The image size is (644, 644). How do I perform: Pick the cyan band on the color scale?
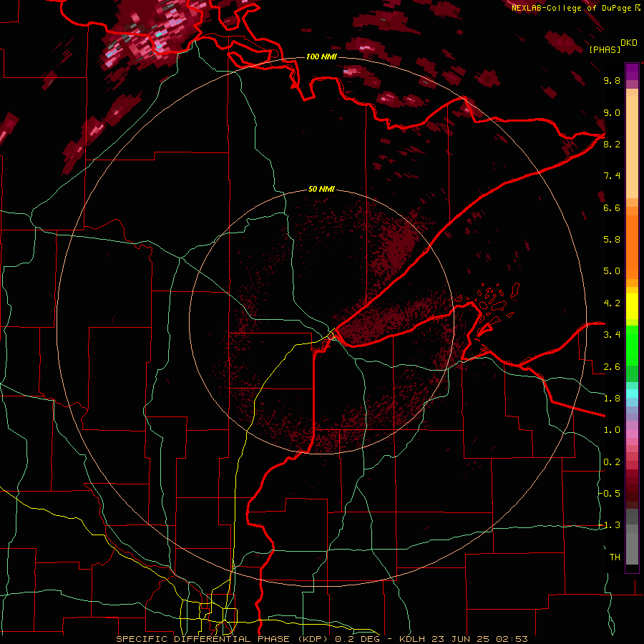point(632,394)
